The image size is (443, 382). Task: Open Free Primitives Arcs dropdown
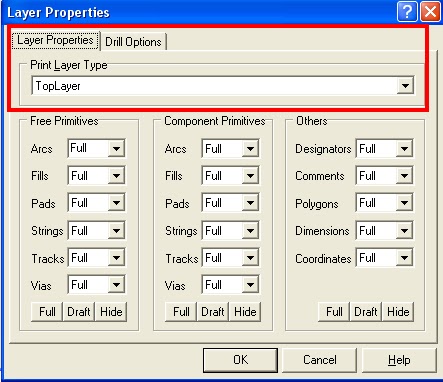pyautogui.click(x=116, y=148)
